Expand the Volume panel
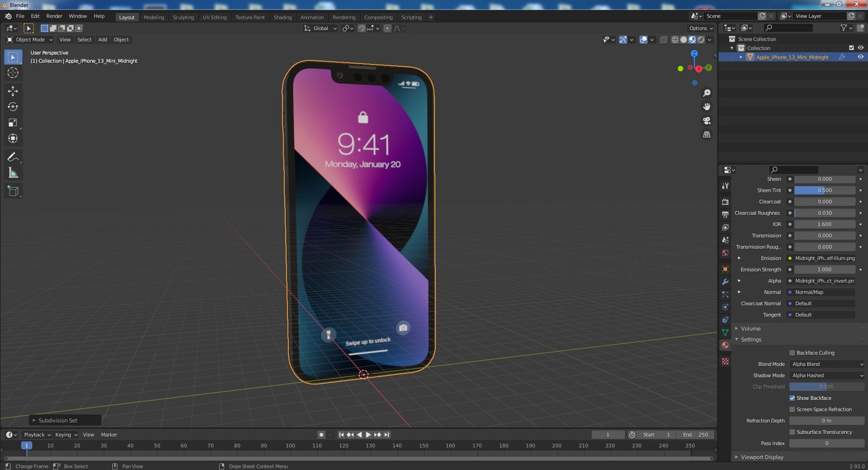Screen dimensions: 868x470 pyautogui.click(x=750, y=328)
